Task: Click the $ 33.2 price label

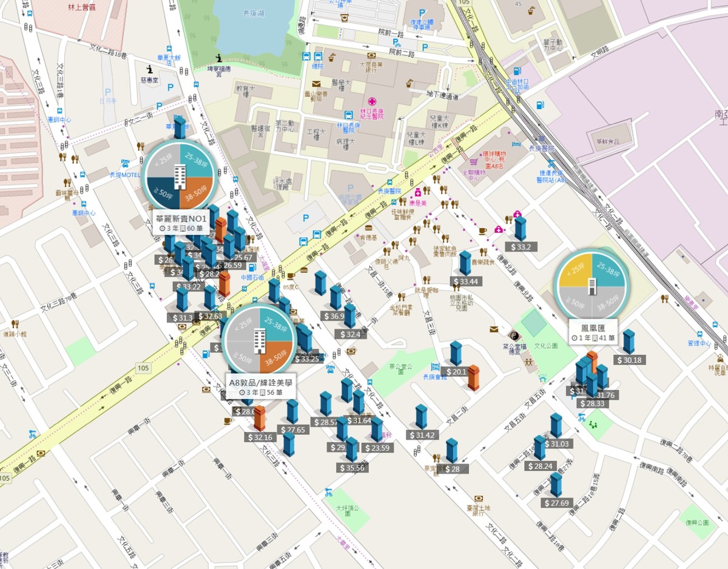Action: tap(521, 247)
